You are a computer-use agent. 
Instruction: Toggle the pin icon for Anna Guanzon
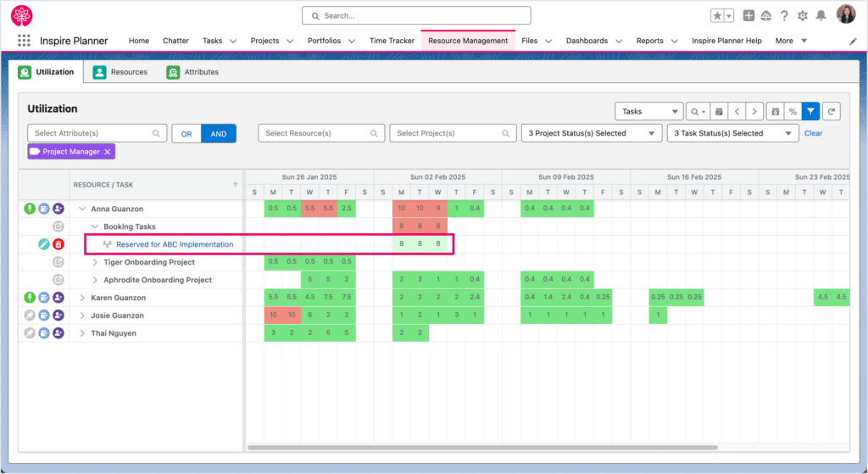coord(30,209)
